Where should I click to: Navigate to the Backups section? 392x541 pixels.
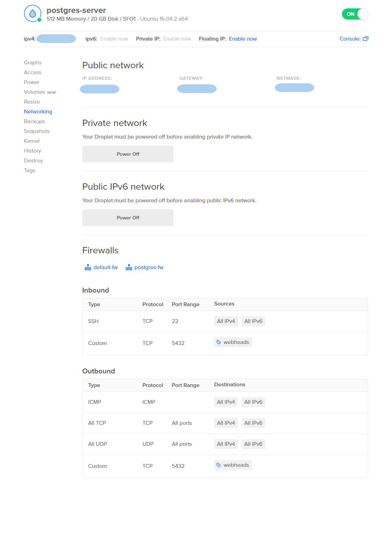[x=34, y=121]
